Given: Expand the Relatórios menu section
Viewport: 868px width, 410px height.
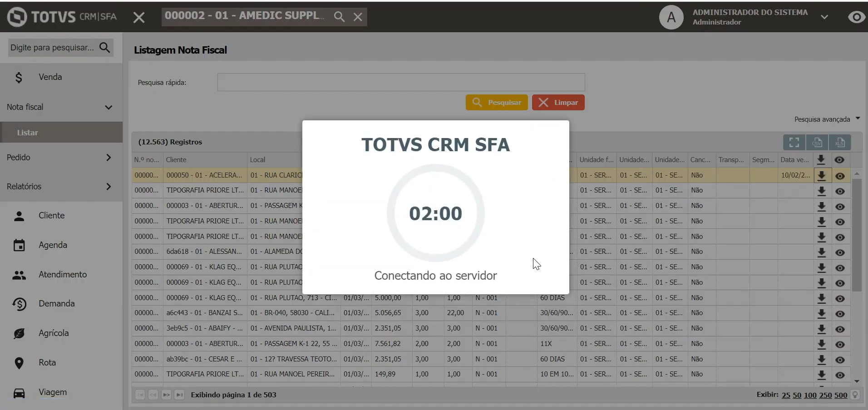Looking at the screenshot, I should (x=108, y=187).
